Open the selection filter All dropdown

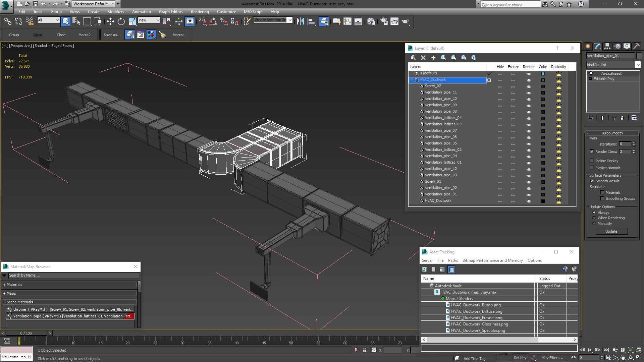click(48, 20)
